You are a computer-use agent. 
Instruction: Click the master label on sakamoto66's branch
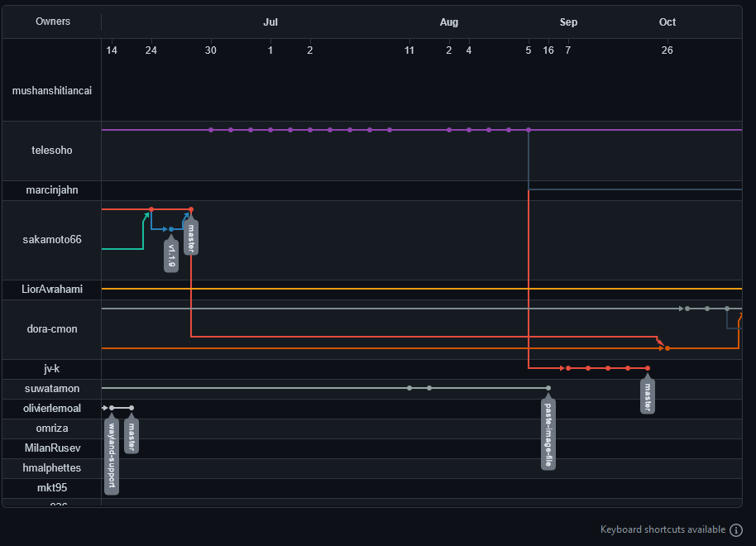tap(191, 237)
